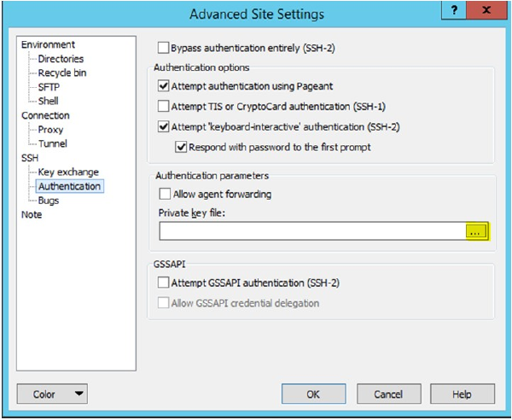Open the Proxy settings page
Screen dimensions: 512x420
(50, 130)
